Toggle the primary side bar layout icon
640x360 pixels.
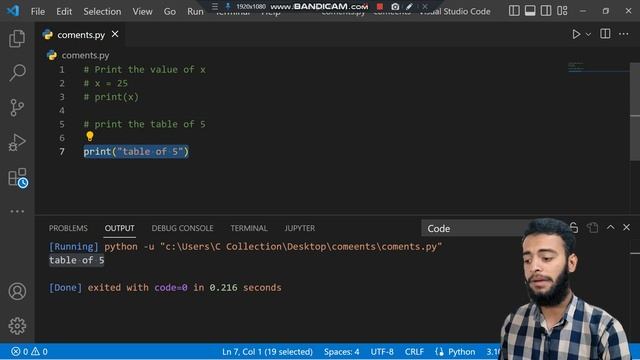click(x=514, y=11)
